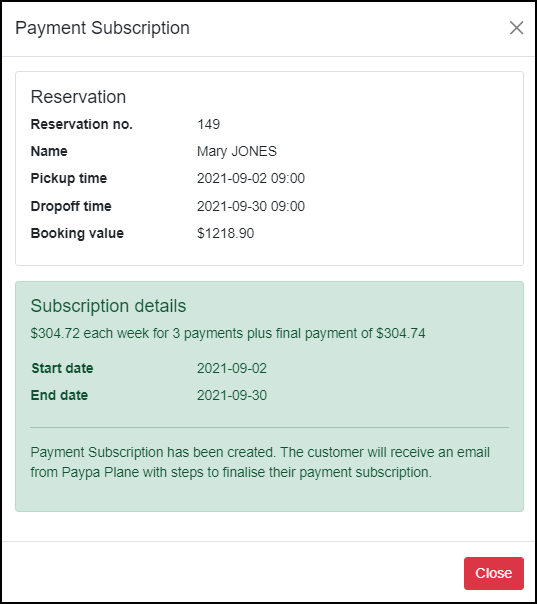Click the Subscription details heading
Image resolution: width=537 pixels, height=604 pixels.
(108, 306)
